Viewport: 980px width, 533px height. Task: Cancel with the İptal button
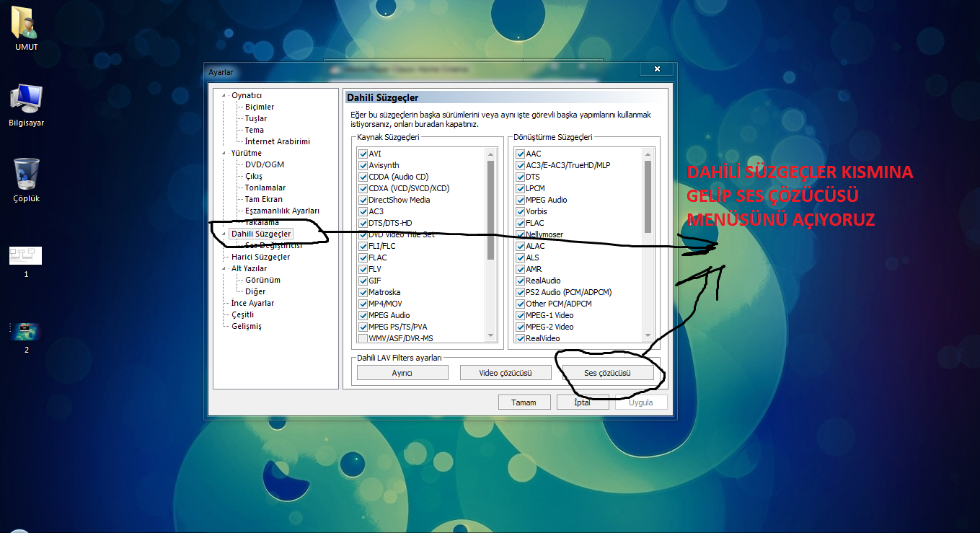coord(583,402)
